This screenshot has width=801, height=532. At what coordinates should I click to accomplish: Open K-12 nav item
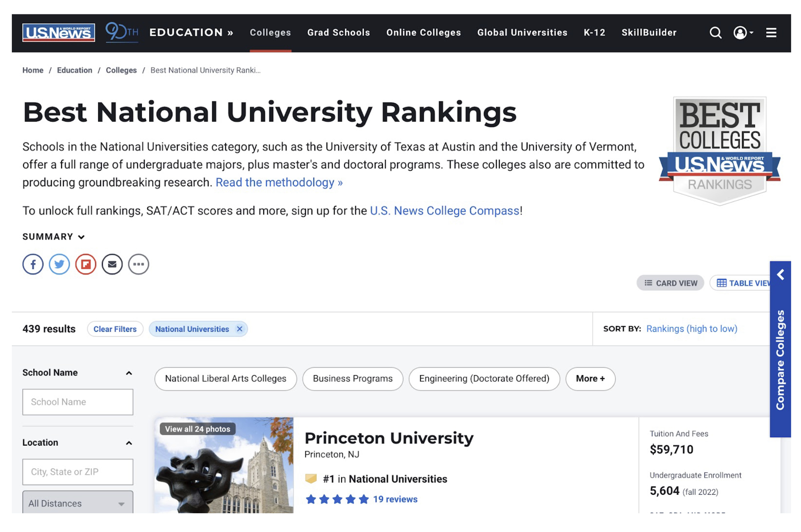pyautogui.click(x=594, y=33)
